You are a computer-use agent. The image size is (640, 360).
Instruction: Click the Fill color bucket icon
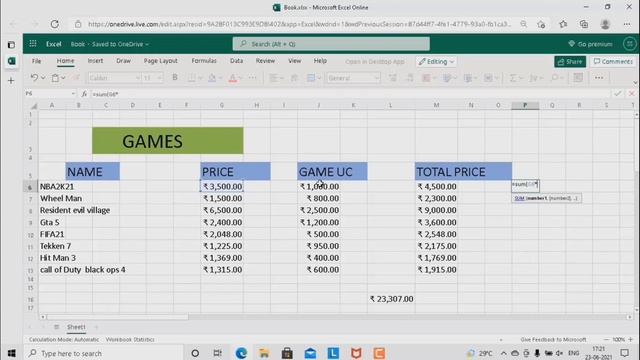(212, 78)
